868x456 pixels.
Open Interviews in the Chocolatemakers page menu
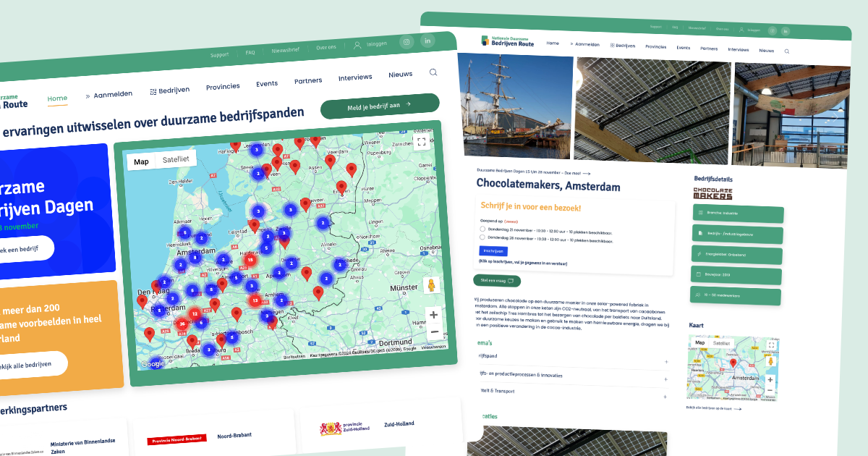[738, 50]
